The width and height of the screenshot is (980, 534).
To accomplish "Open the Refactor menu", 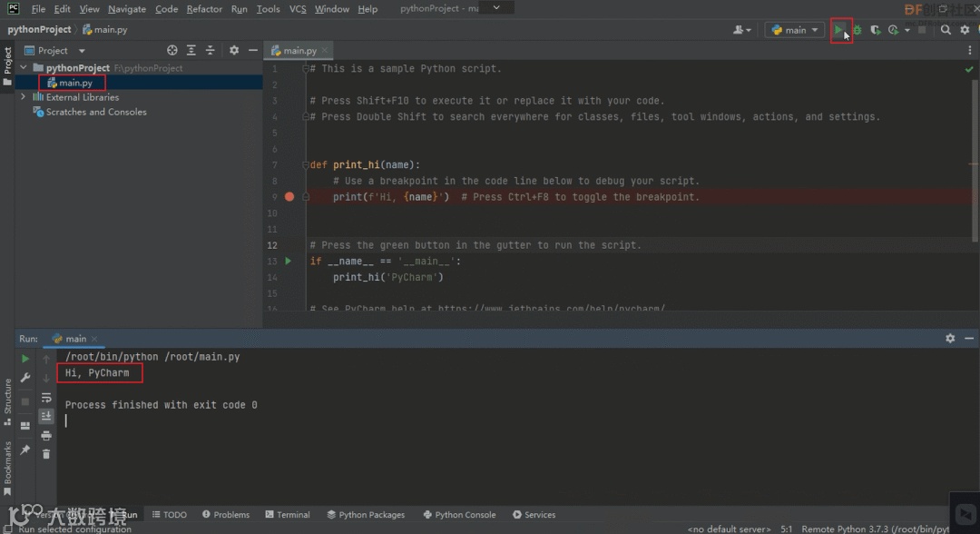I will pos(204,9).
